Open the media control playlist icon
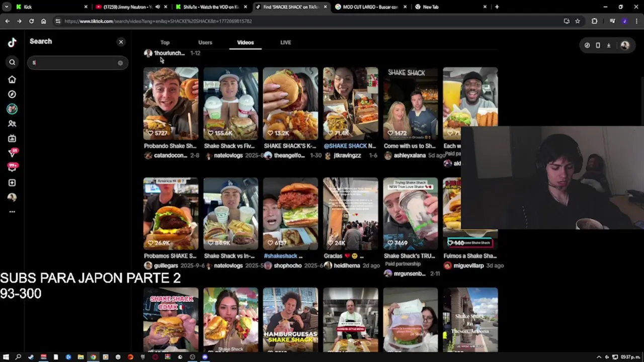 pos(612,21)
